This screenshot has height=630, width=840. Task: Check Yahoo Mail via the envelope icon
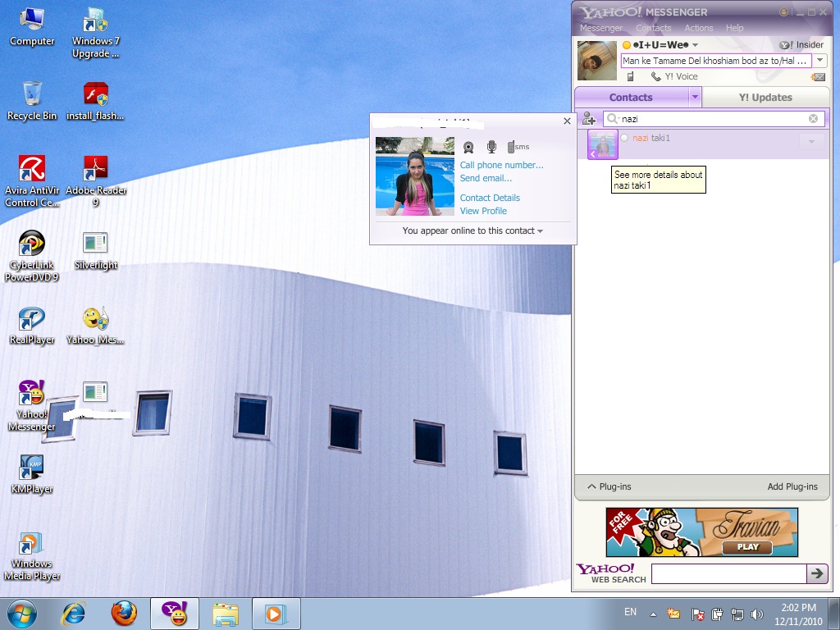click(818, 76)
